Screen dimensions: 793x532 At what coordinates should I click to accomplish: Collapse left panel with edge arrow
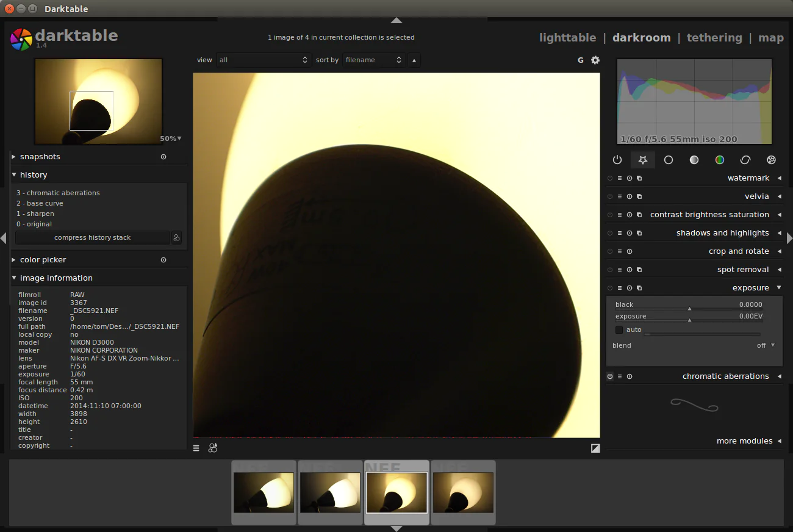3,238
